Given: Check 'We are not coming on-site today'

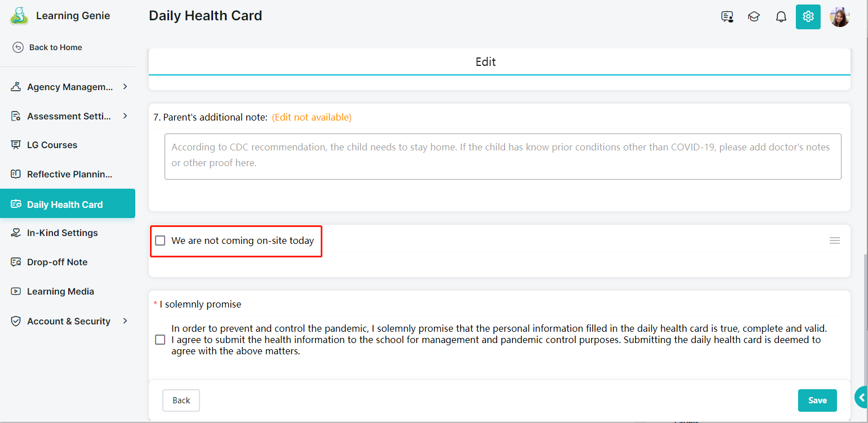Looking at the screenshot, I should coord(161,241).
